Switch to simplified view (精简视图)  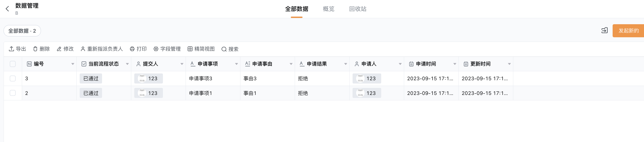201,49
